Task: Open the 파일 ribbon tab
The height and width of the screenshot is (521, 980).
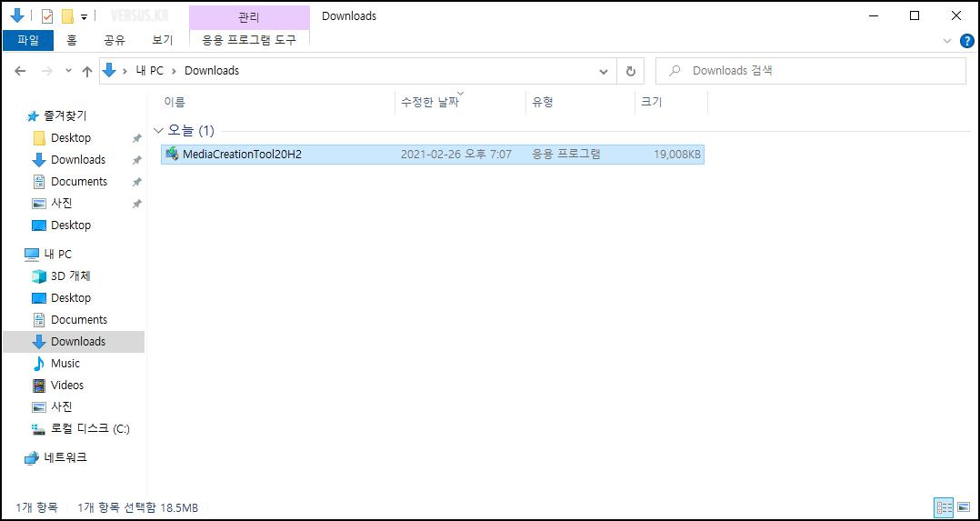Action: pos(28,41)
